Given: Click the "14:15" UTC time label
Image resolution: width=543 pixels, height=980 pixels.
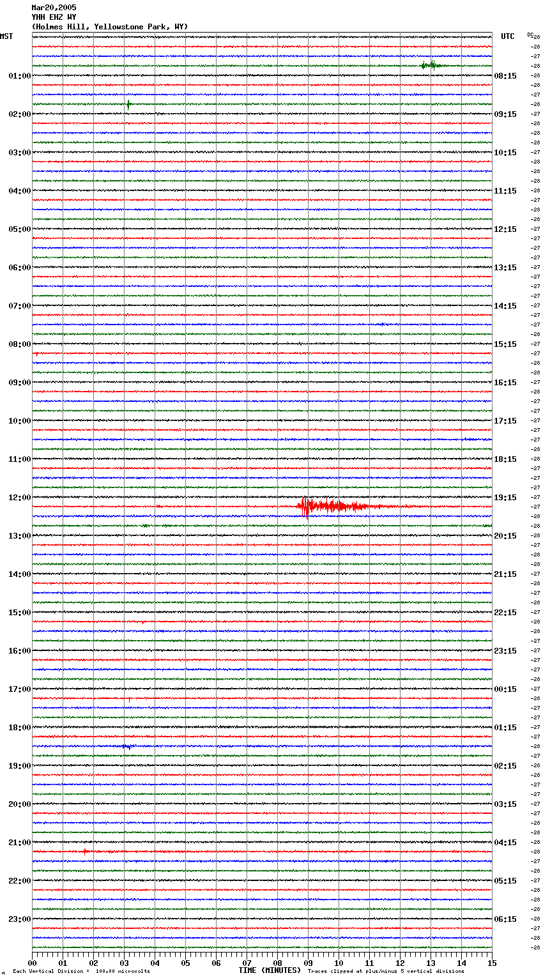Looking at the screenshot, I should click(505, 306).
